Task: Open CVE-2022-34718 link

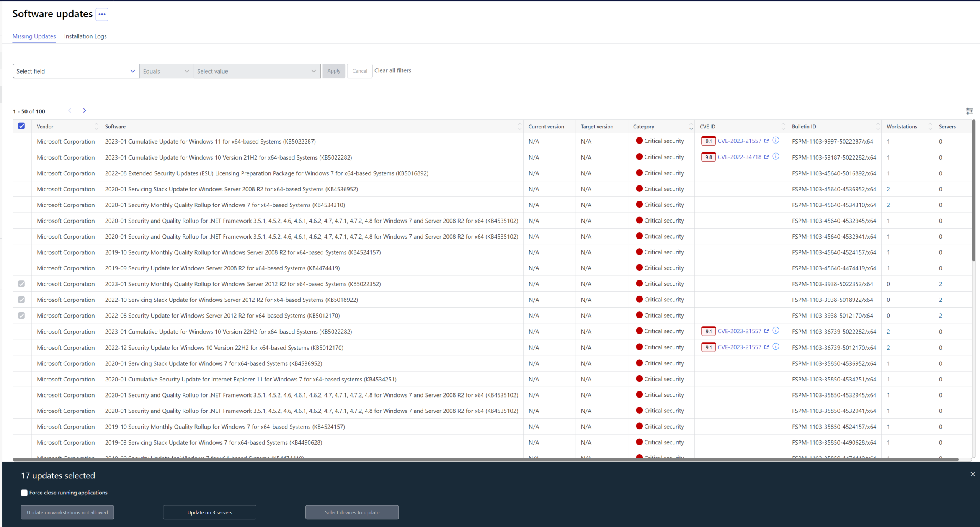Action: 740,157
